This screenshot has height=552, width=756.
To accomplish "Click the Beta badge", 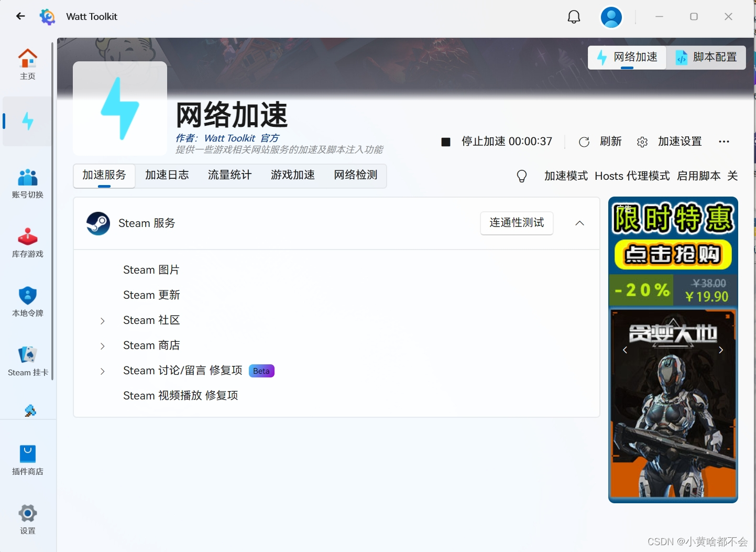I will click(x=261, y=371).
